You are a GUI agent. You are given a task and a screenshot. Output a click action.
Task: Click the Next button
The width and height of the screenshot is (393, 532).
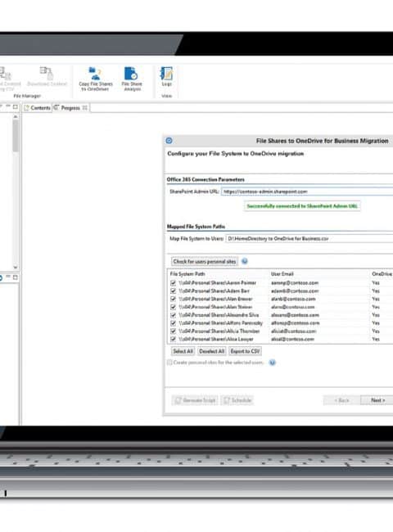point(377,400)
